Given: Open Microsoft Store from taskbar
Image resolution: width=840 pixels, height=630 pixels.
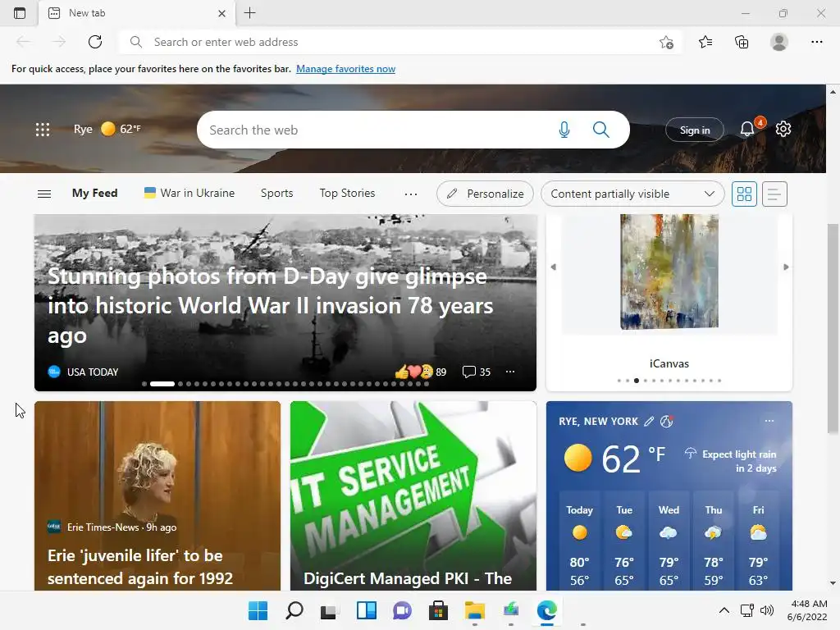Looking at the screenshot, I should 438,610.
